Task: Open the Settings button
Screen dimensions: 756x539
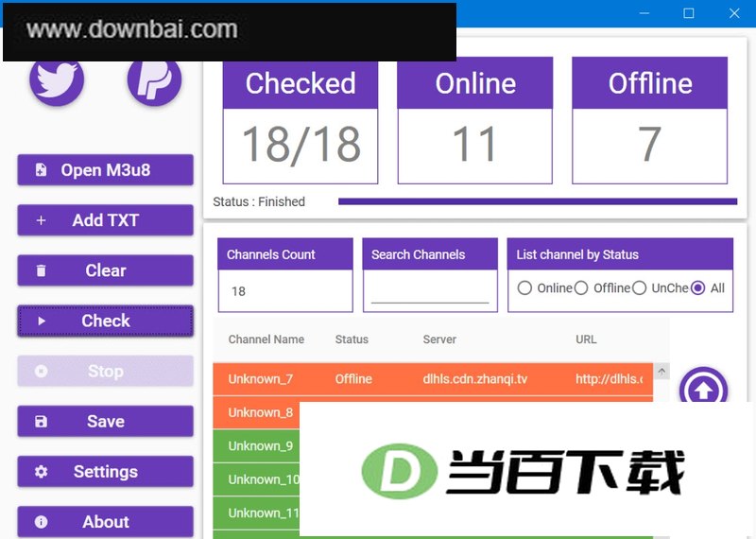Action: click(105, 472)
